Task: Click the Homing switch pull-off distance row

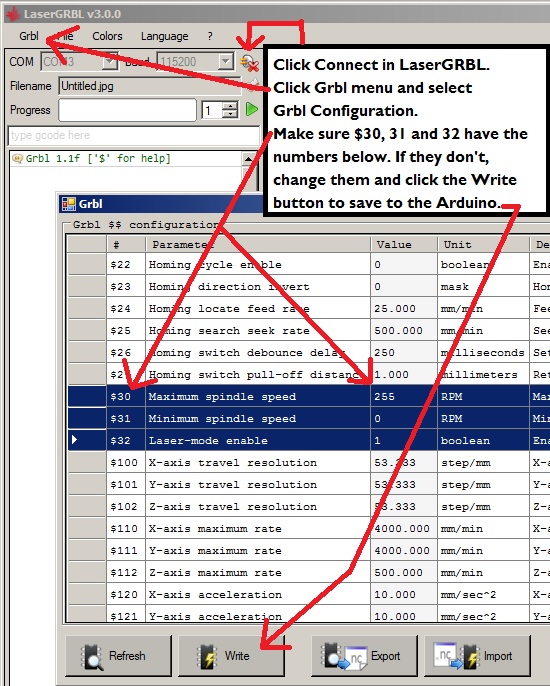Action: tap(309, 374)
